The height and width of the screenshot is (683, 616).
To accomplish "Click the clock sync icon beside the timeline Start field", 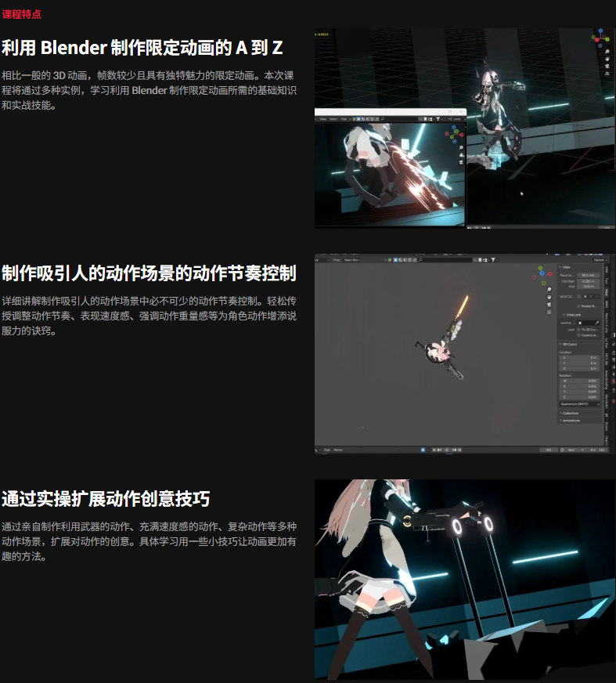I will (x=562, y=450).
